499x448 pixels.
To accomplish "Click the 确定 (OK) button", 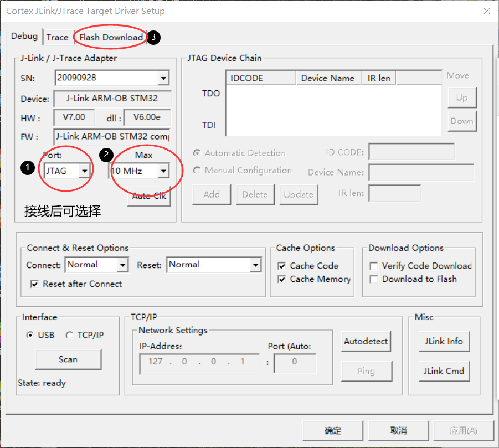I will [x=333, y=431].
